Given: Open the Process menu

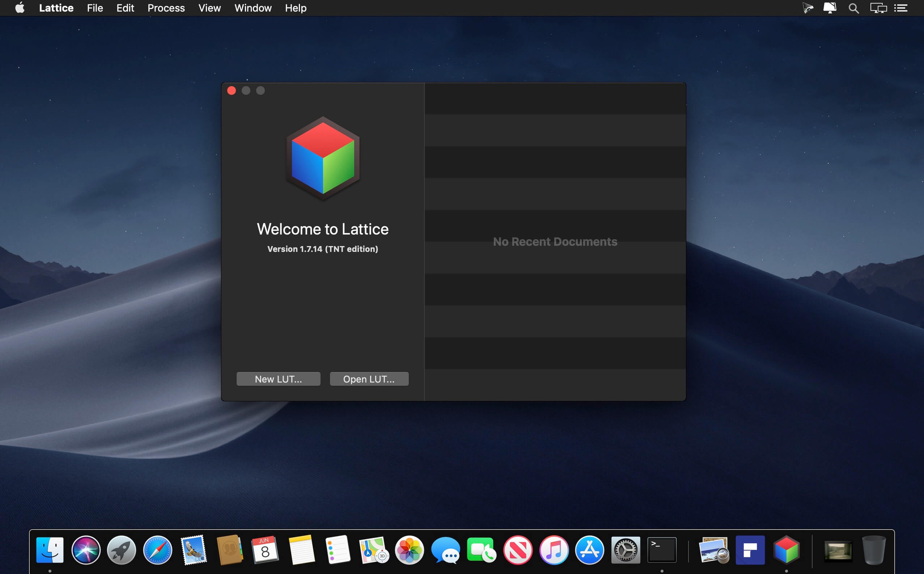Looking at the screenshot, I should click(x=166, y=8).
